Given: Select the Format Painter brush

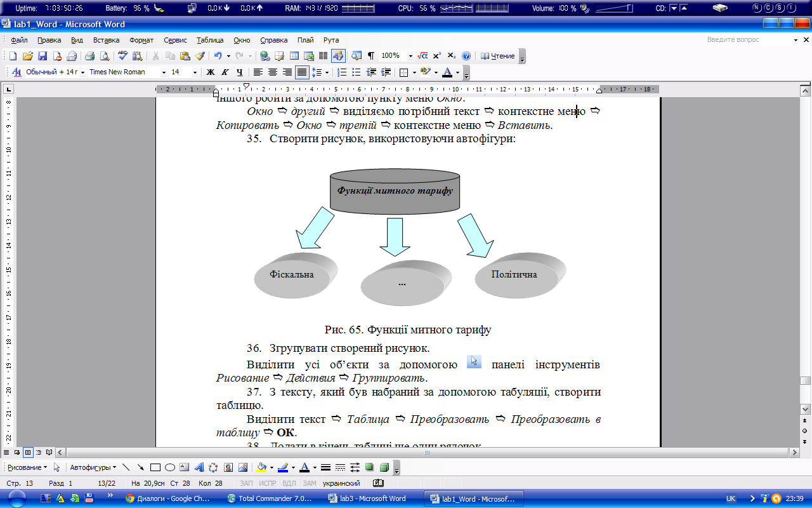Looking at the screenshot, I should 199,56.
